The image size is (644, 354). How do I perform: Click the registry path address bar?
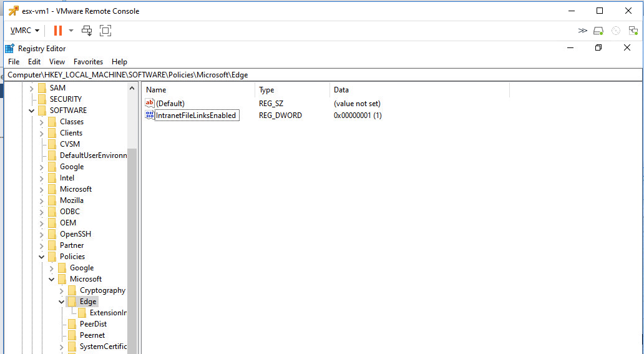pyautogui.click(x=312, y=75)
